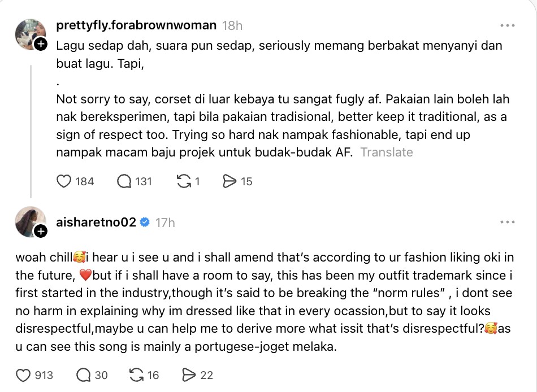This screenshot has height=392, width=537.
Task: View prettyfly.forabrownwoman's profile picture
Action: [x=28, y=33]
